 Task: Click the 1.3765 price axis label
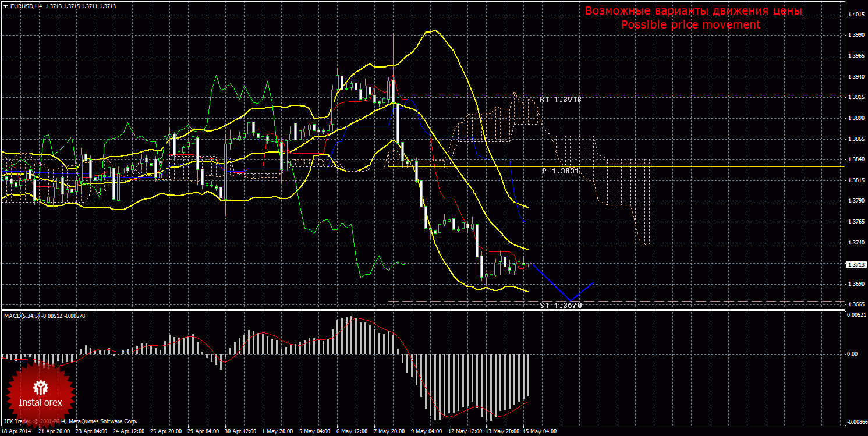pyautogui.click(x=856, y=222)
